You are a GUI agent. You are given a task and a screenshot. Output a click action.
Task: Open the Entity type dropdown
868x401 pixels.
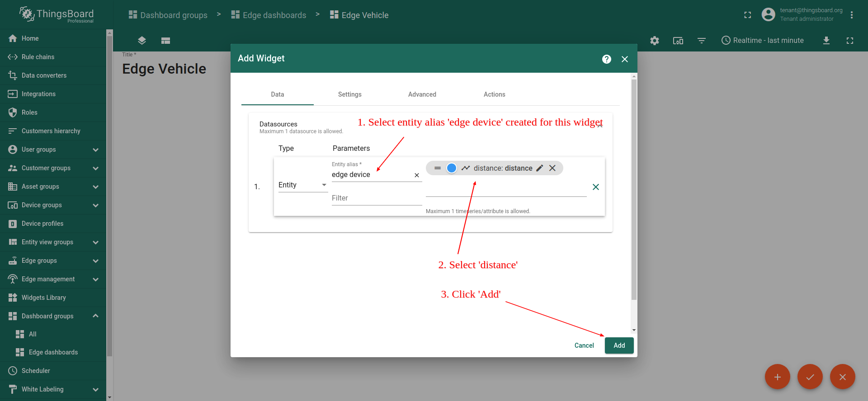[x=303, y=185]
